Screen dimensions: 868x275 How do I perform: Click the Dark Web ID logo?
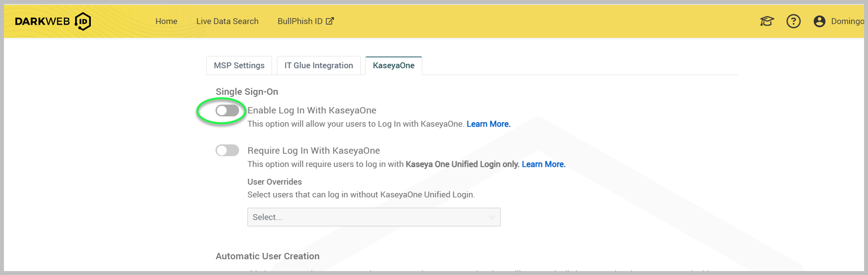point(53,21)
